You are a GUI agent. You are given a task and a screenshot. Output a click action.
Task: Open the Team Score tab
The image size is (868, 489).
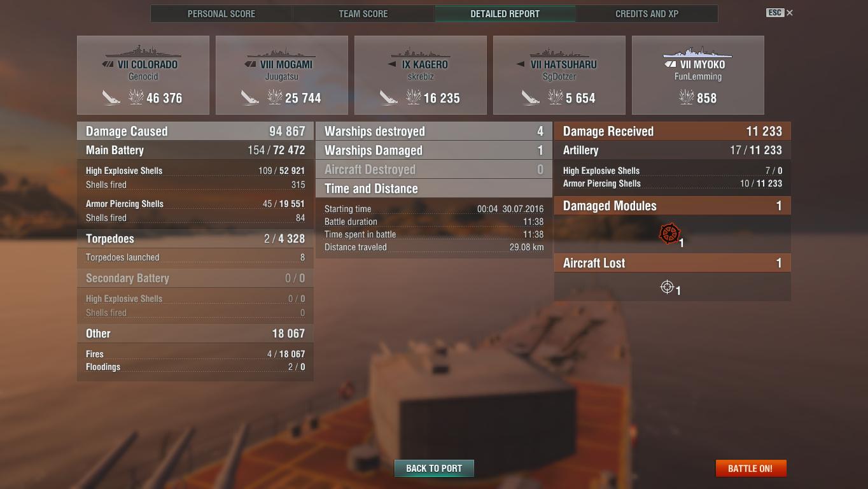(x=363, y=13)
